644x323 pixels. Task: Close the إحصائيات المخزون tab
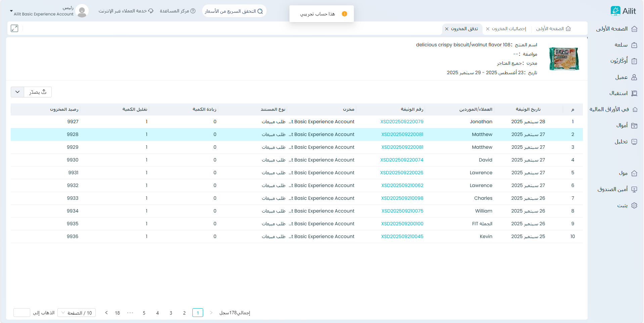pos(488,29)
